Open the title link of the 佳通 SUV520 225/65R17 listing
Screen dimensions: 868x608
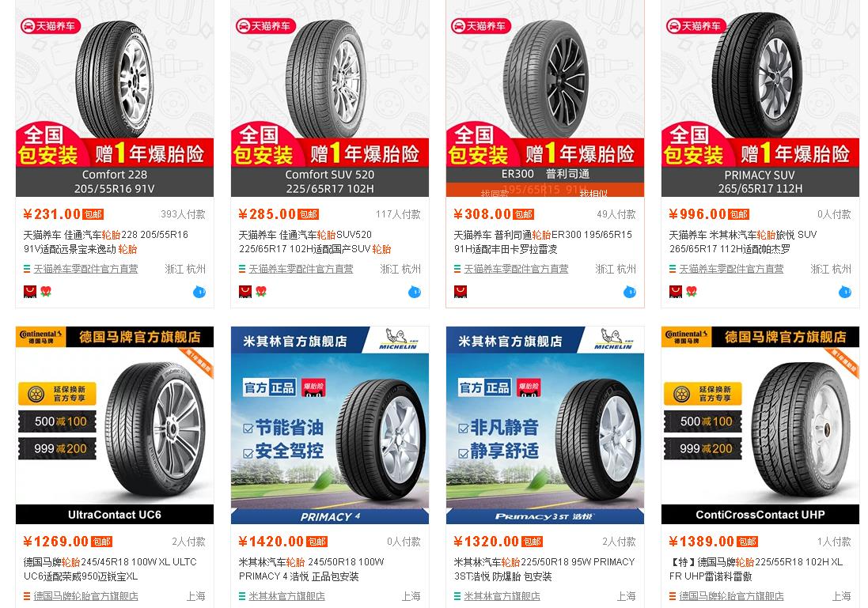tap(315, 242)
